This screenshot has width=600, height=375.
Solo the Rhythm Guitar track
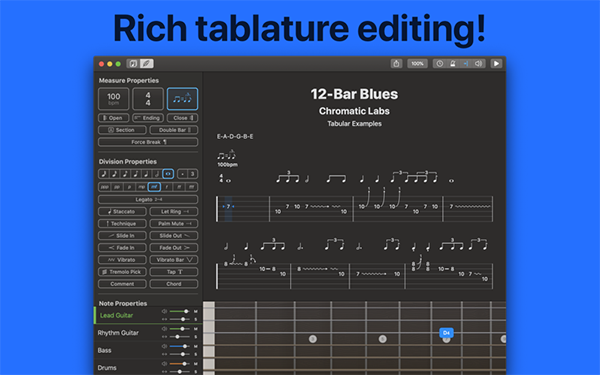(x=196, y=337)
